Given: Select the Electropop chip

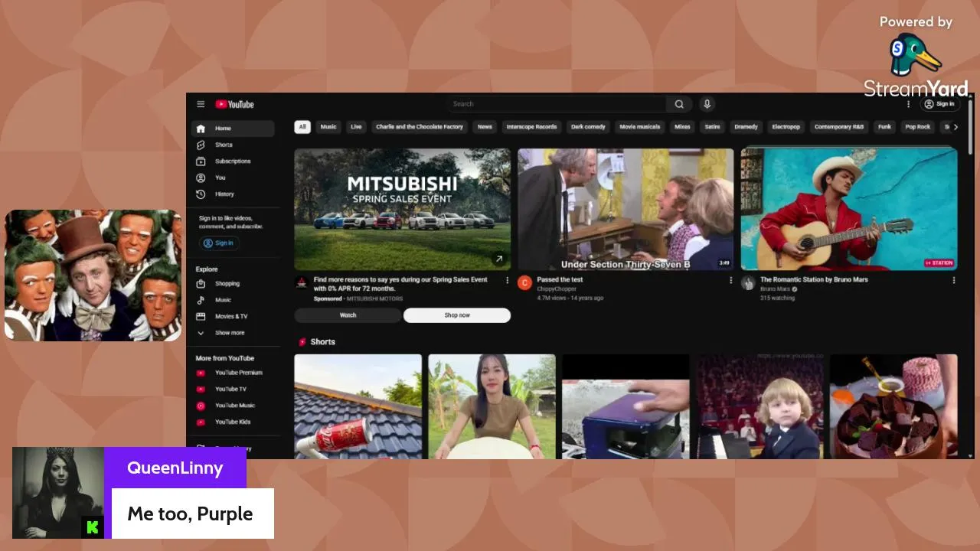Looking at the screenshot, I should (786, 127).
